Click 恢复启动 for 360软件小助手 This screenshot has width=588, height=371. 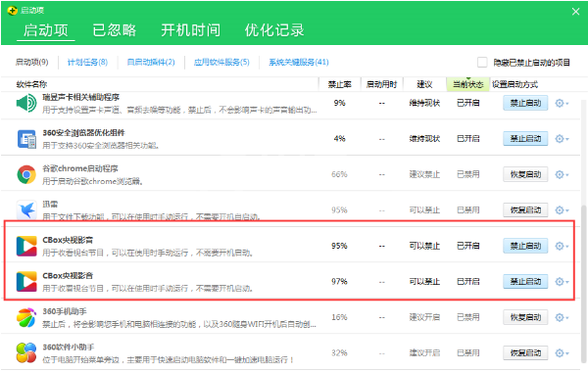click(x=525, y=353)
